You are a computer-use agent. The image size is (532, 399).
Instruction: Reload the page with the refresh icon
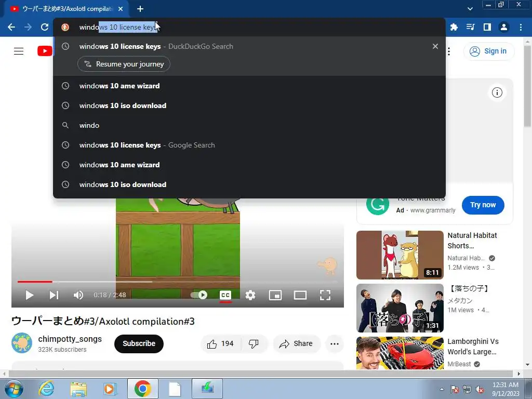point(45,27)
